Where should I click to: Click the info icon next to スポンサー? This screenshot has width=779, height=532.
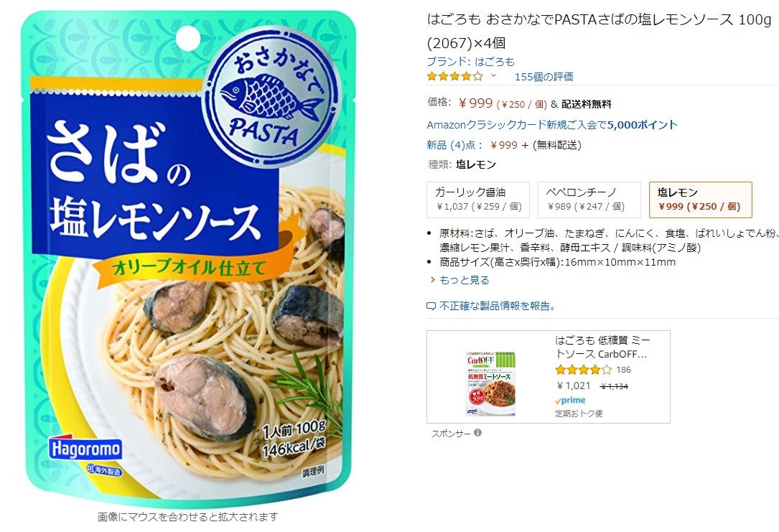click(x=477, y=433)
